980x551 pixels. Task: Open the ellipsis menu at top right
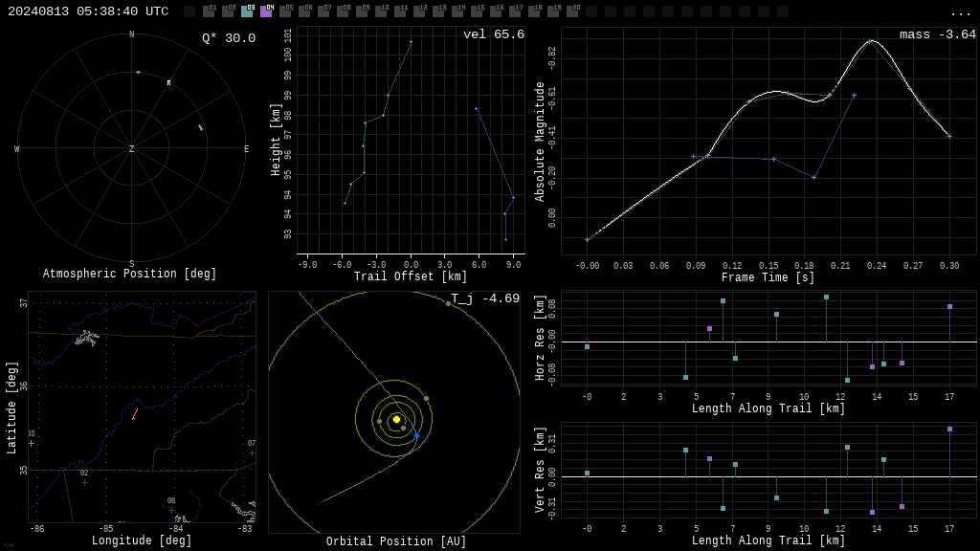pyautogui.click(x=960, y=13)
